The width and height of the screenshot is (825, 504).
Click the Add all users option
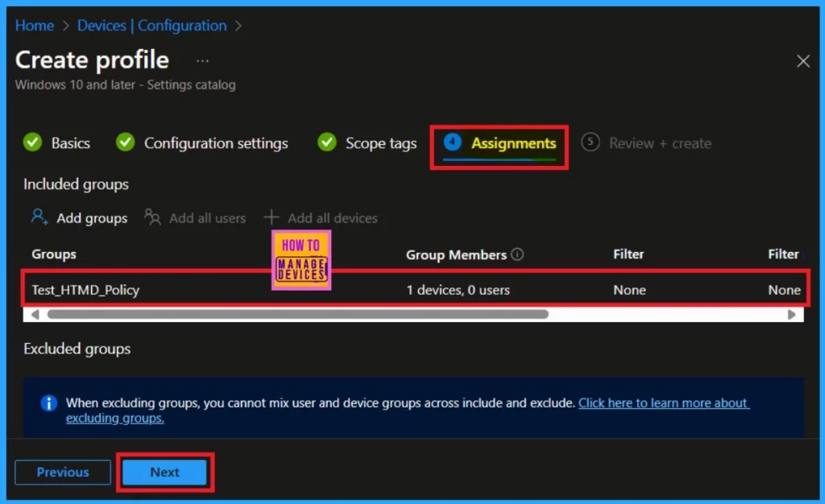click(207, 217)
